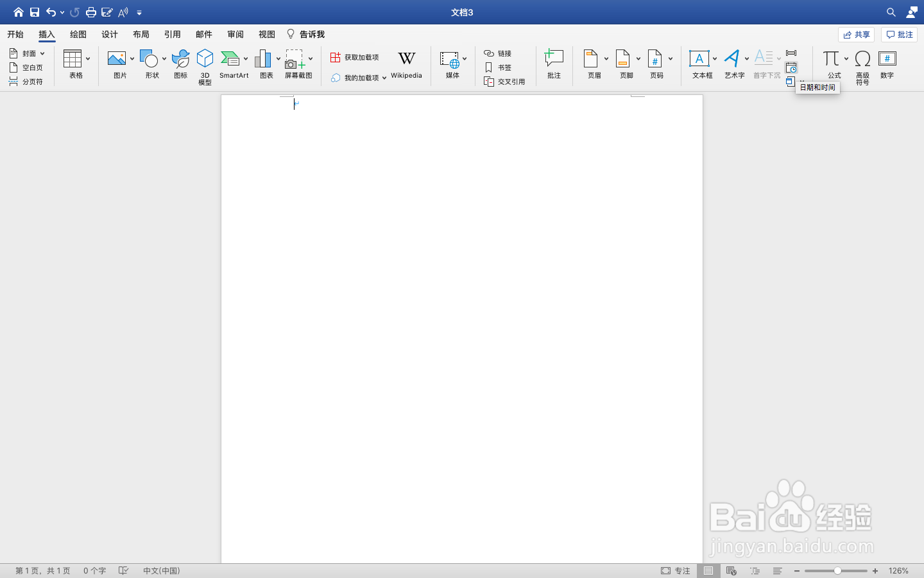Image resolution: width=924 pixels, height=578 pixels.
Task: Switch to the 审阅 tab
Action: click(235, 35)
